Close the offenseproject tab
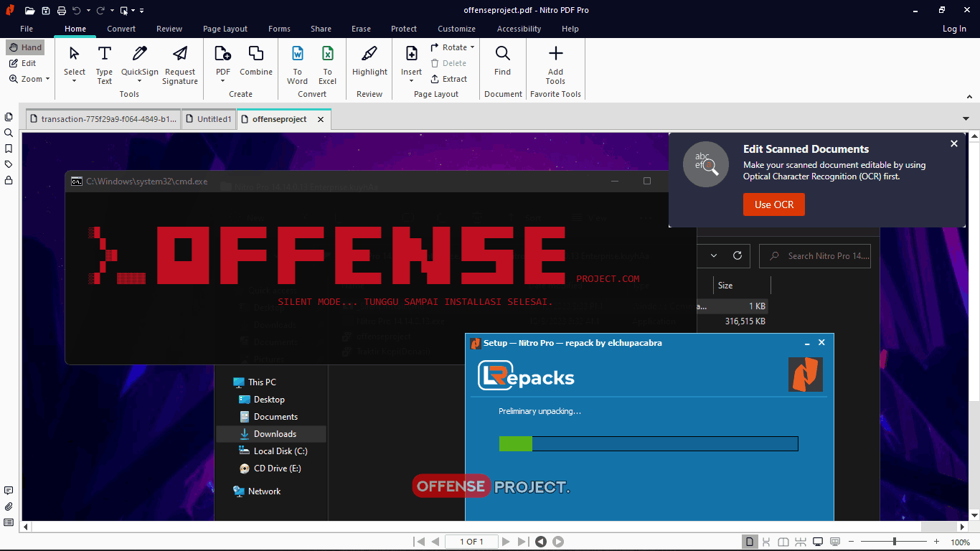 (321, 120)
